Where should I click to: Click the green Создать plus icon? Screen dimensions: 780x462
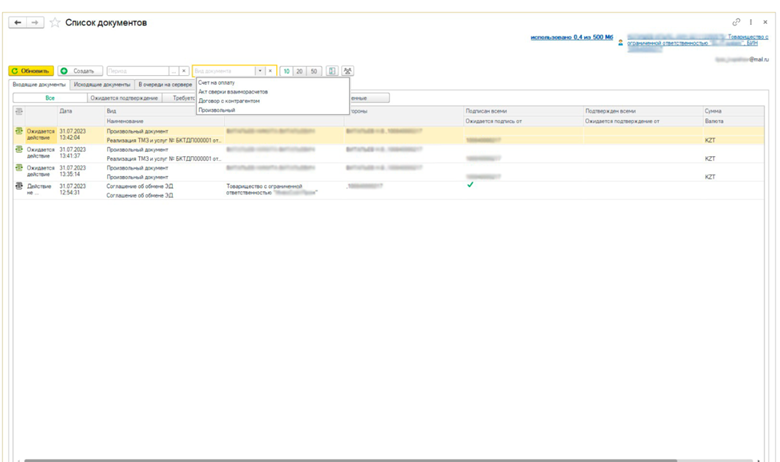click(x=64, y=71)
